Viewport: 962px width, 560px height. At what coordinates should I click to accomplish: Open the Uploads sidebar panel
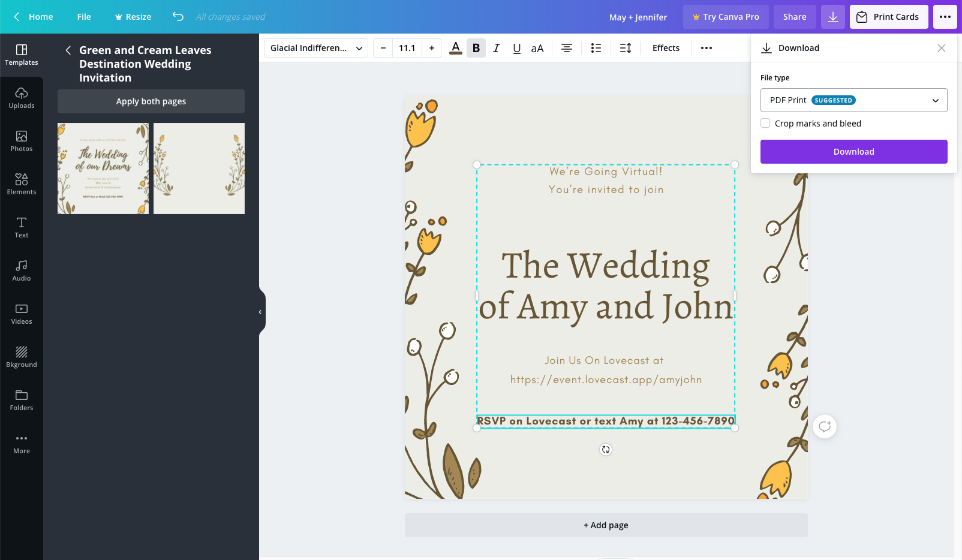coord(22,98)
